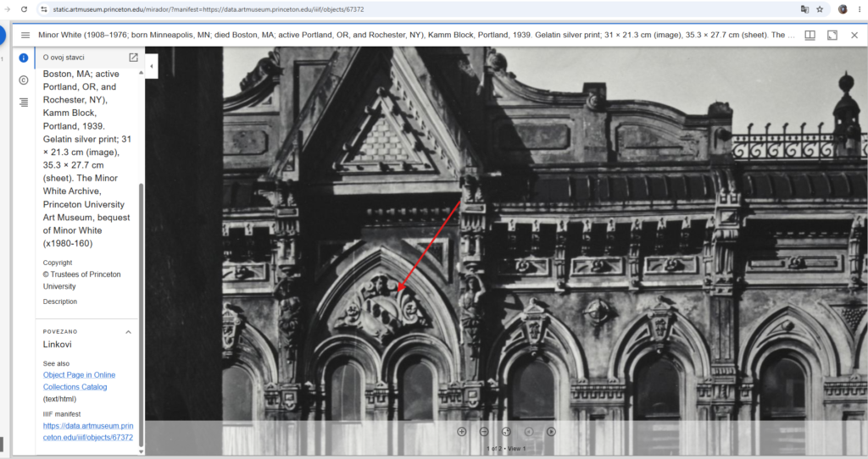Focus the browser address bar URL
The width and height of the screenshot is (868, 459).
click(x=209, y=9)
